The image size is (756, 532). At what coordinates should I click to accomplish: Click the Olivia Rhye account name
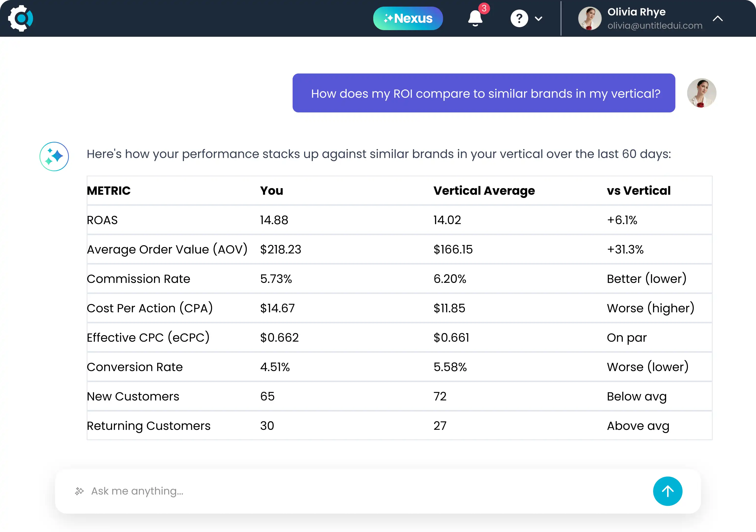[x=636, y=12]
